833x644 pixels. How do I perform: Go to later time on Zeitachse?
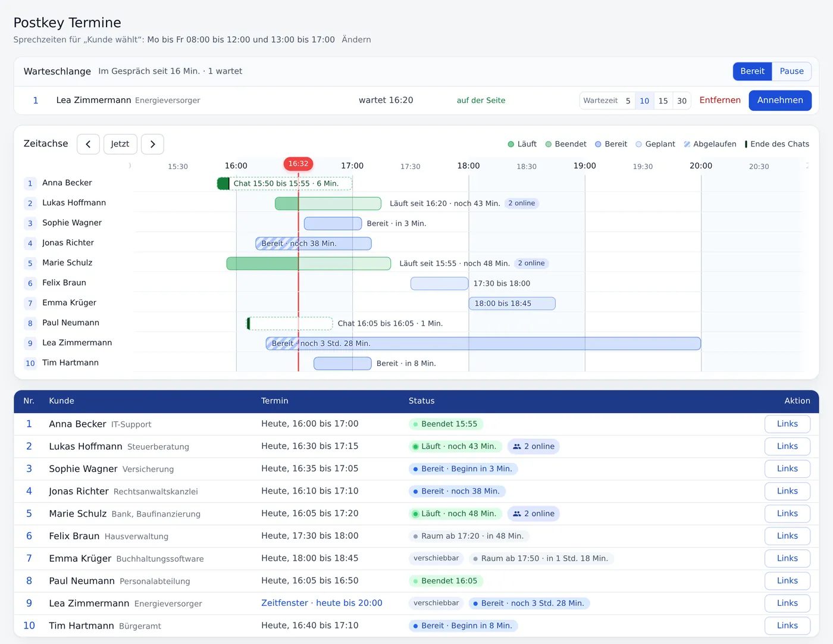[x=152, y=144]
